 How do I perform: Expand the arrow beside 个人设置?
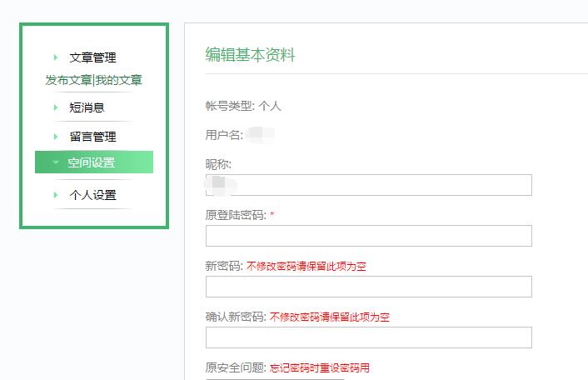56,195
